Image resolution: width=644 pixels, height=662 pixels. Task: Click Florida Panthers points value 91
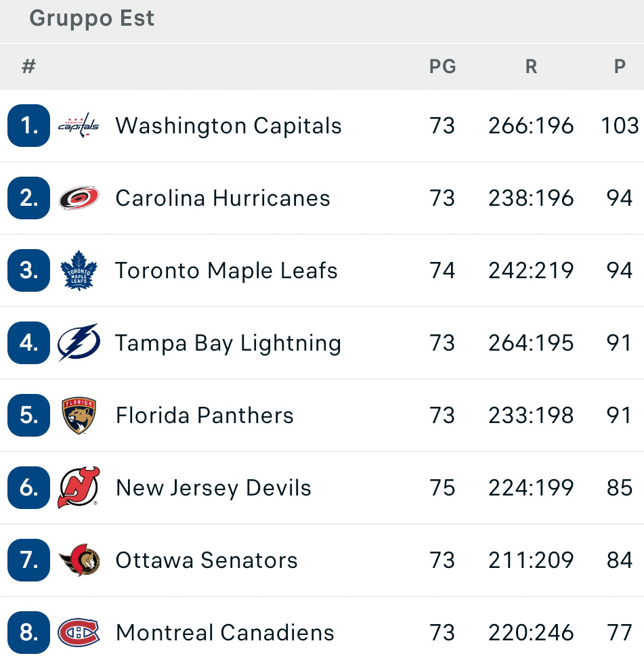[x=619, y=416]
